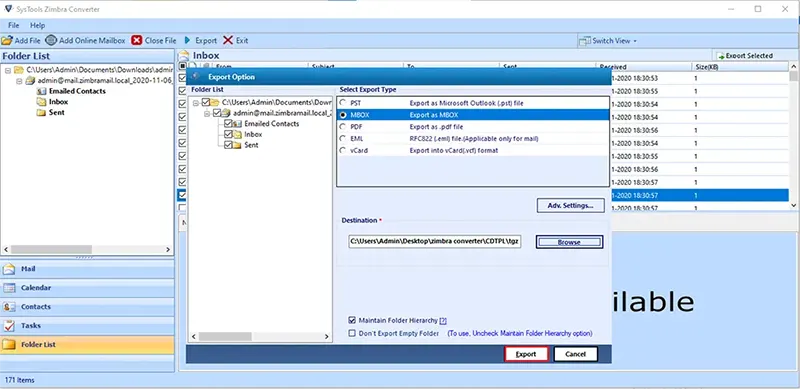Open the Help menu
Viewport: 800px width, 389px height.
(37, 25)
